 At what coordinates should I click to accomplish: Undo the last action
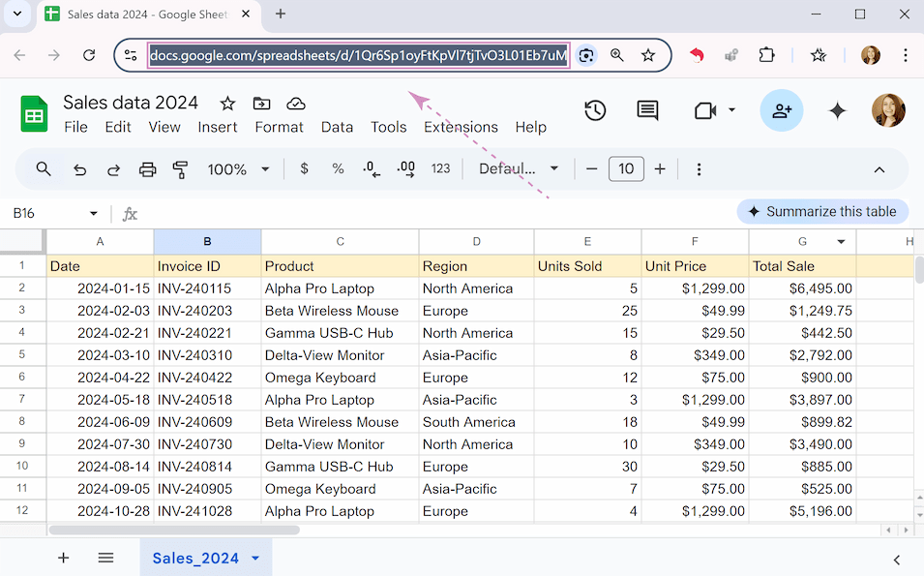tap(79, 169)
